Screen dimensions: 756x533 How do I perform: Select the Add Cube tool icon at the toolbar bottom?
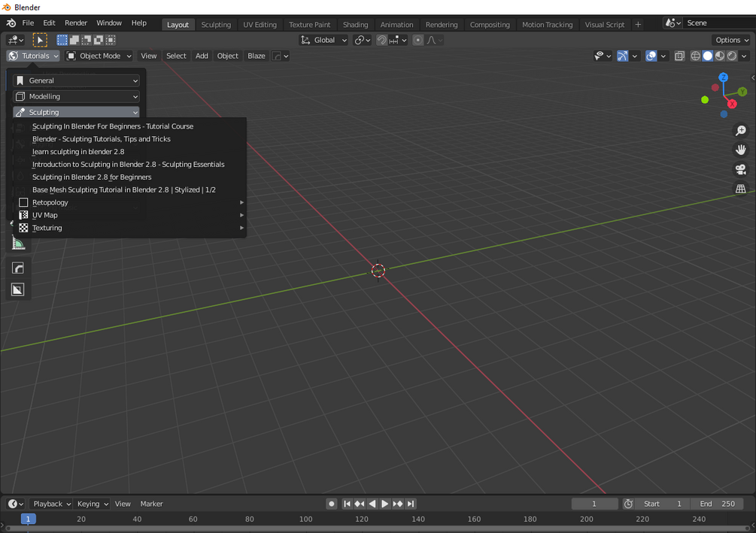(18, 289)
